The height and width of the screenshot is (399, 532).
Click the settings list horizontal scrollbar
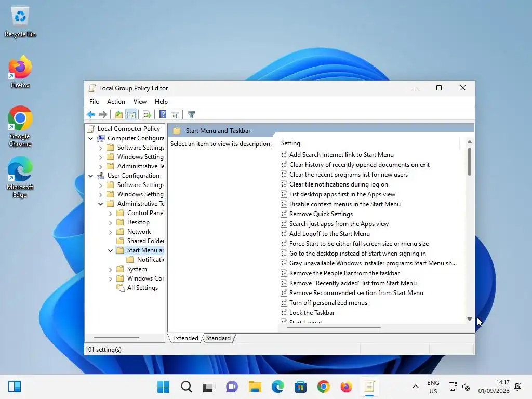(334, 328)
